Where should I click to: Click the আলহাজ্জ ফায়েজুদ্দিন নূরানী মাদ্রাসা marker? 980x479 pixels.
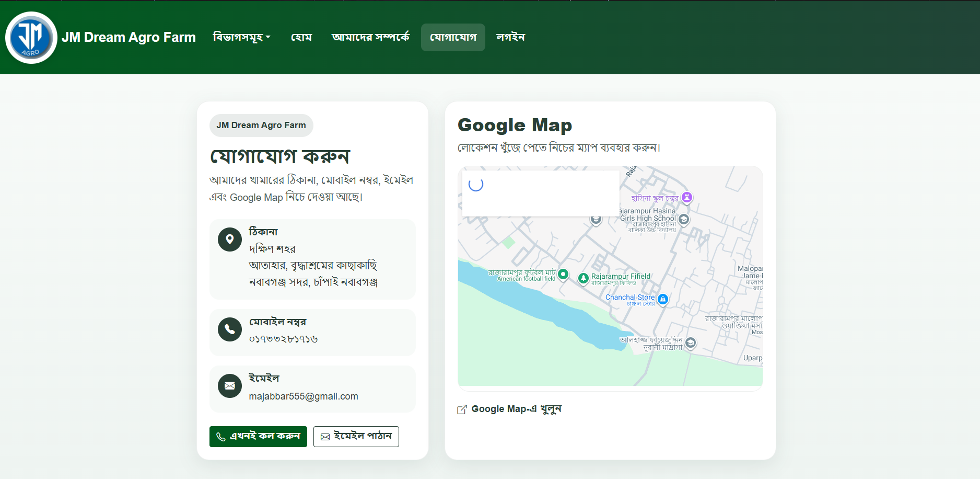(x=691, y=343)
